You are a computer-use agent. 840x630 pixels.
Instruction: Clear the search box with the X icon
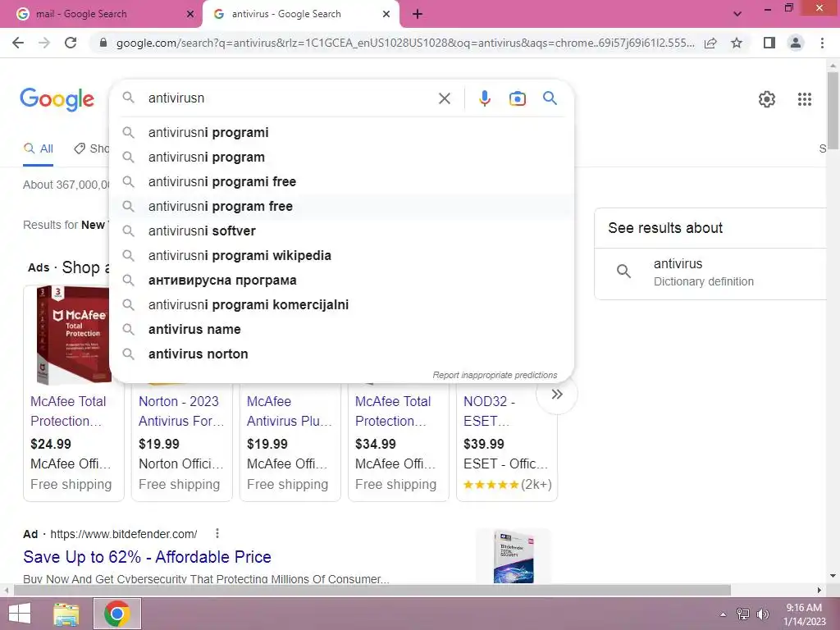(444, 98)
